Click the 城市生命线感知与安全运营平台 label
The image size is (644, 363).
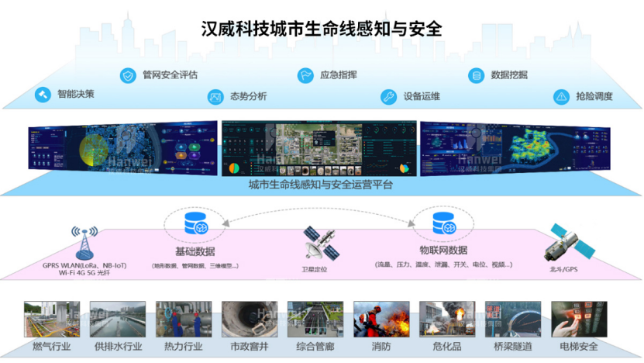pos(320,185)
